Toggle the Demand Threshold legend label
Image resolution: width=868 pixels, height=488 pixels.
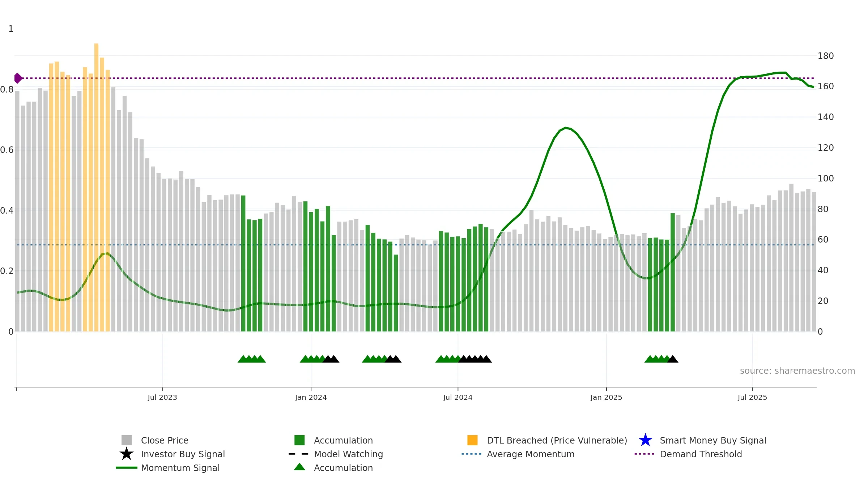coord(701,454)
